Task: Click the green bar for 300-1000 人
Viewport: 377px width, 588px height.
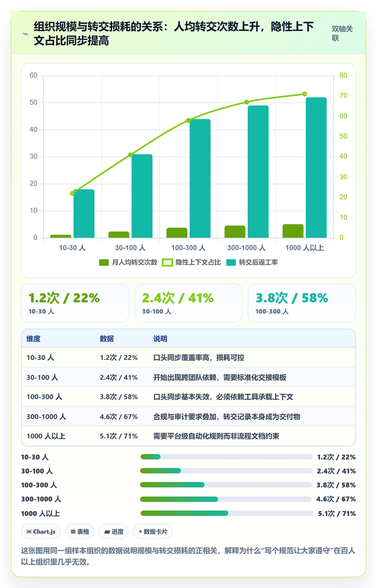Action: coord(235,232)
